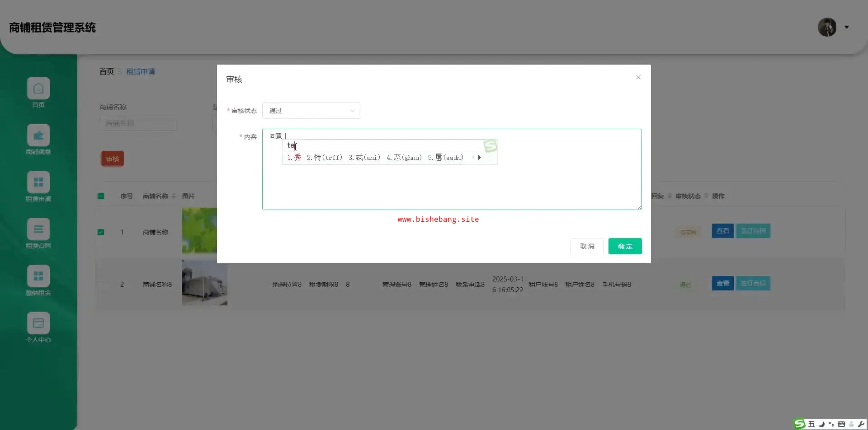Open the IME wrench tools icon
This screenshot has width=868, height=430.
[861, 424]
